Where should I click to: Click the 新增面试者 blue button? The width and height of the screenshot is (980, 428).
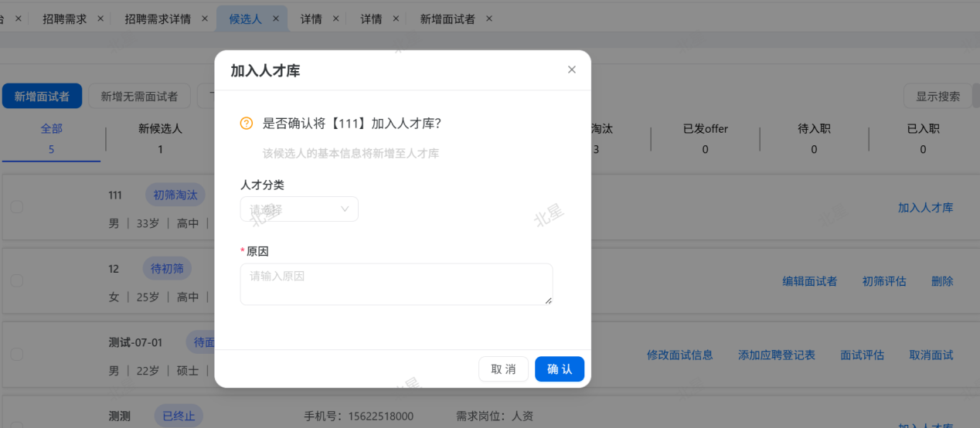(42, 96)
